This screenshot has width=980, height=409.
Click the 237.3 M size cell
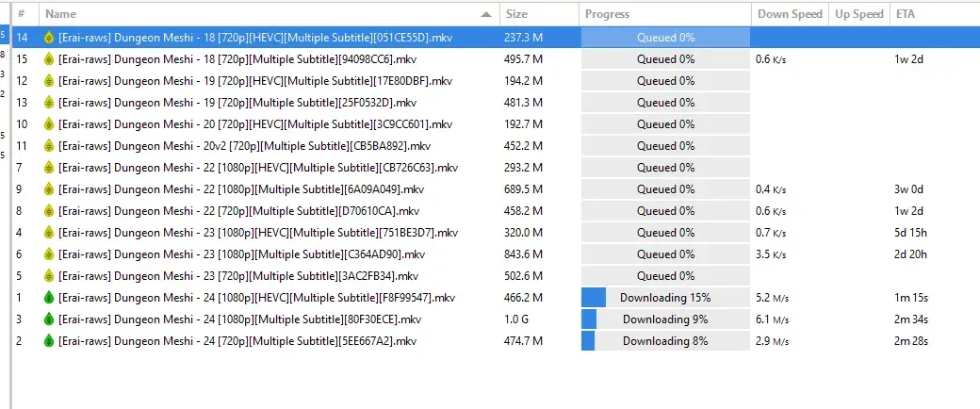pyautogui.click(x=523, y=38)
